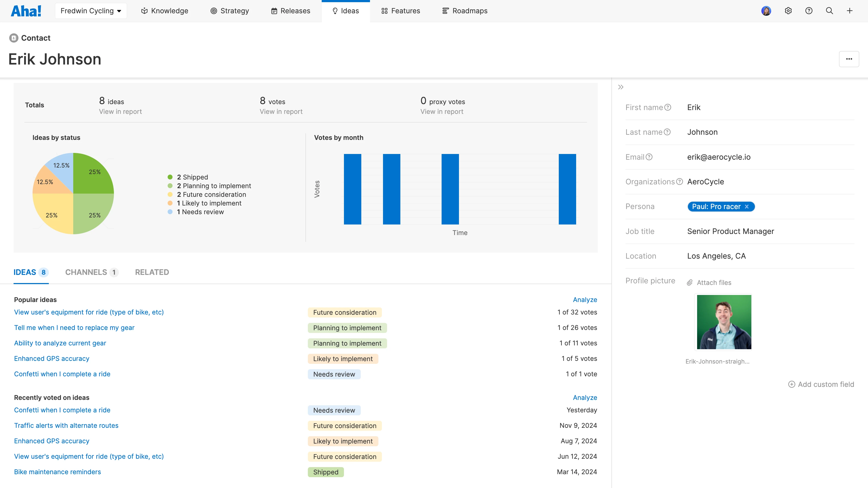Open the Roadmaps section
Viewport: 868px width, 488px height.
(465, 11)
